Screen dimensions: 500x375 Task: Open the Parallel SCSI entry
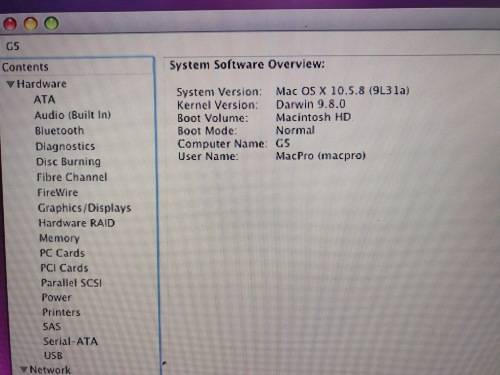(x=71, y=283)
